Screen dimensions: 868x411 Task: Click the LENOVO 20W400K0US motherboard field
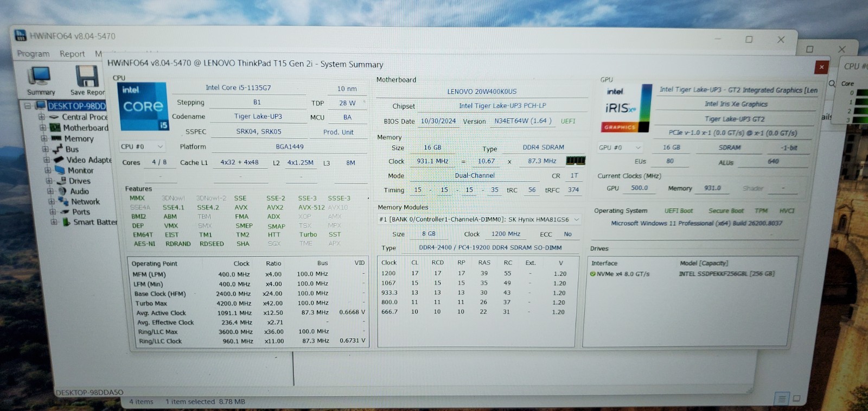482,91
